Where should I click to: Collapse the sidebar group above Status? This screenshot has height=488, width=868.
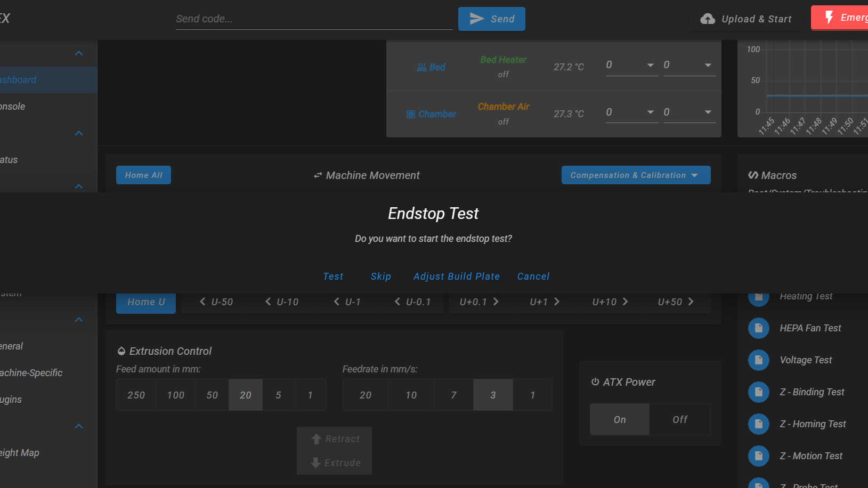(x=79, y=133)
